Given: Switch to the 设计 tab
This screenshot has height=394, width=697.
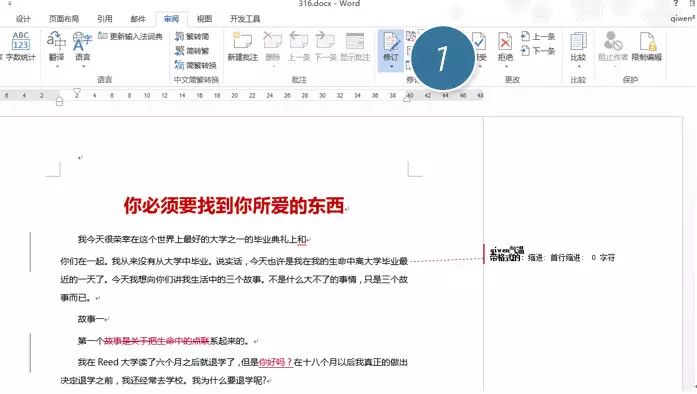Looking at the screenshot, I should pyautogui.click(x=23, y=19).
